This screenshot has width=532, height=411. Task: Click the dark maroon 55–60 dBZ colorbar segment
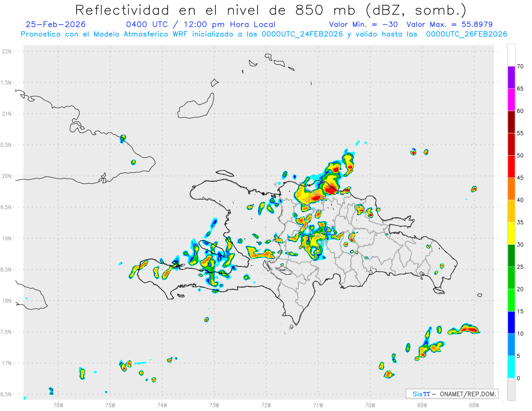click(511, 122)
